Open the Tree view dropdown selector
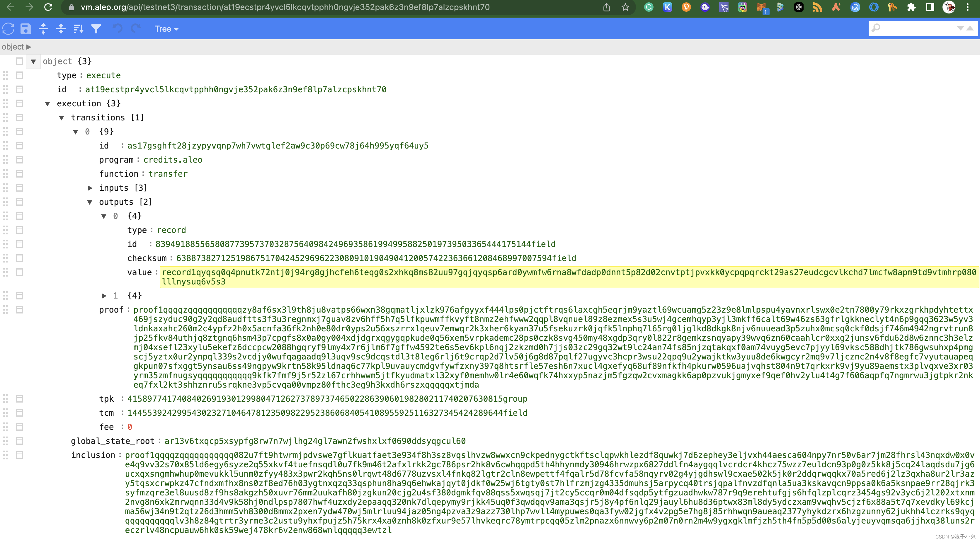The height and width of the screenshot is (542, 980). pyautogui.click(x=165, y=29)
